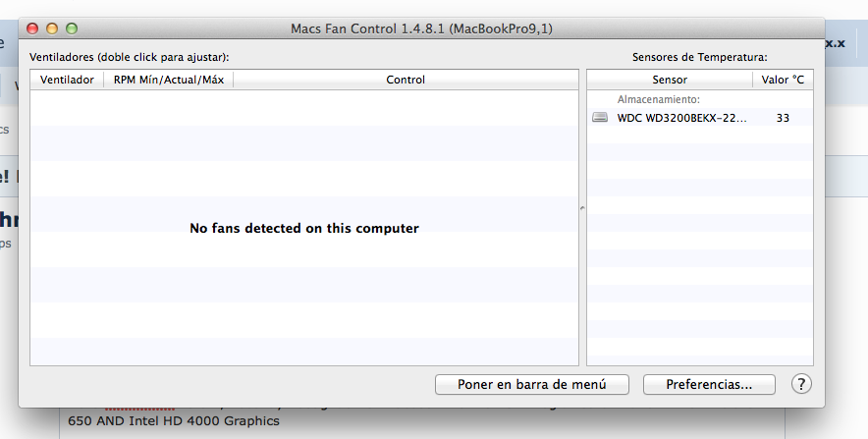Viewport: 868px width, 439px height.
Task: Open help with the question mark button
Action: coord(801,384)
